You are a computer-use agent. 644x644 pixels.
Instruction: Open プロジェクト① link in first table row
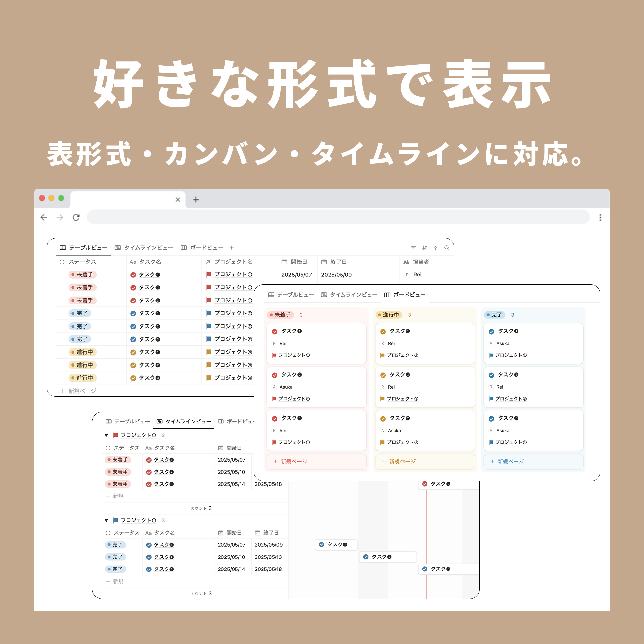(x=233, y=274)
